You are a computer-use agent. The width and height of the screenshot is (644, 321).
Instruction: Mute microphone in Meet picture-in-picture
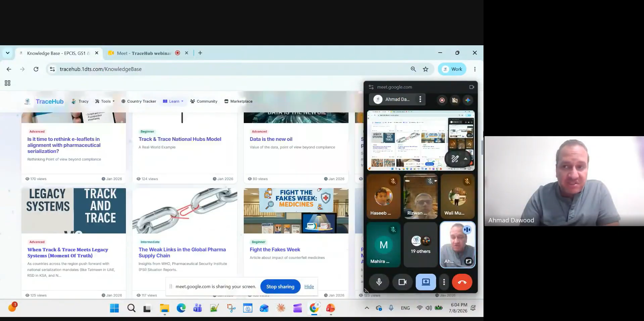pyautogui.click(x=379, y=282)
